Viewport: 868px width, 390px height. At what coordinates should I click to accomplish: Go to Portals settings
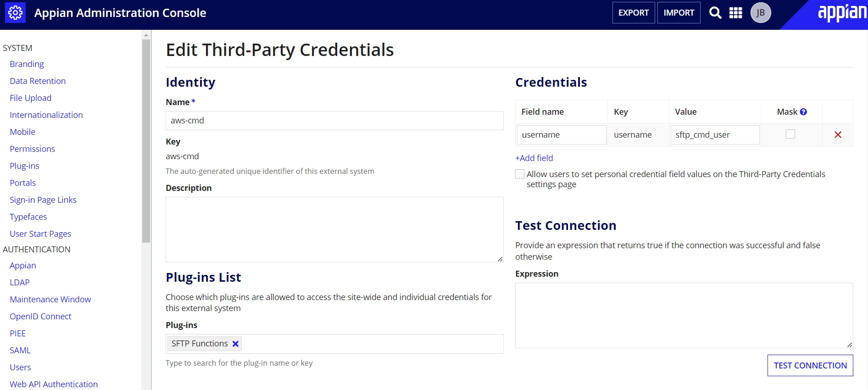[x=23, y=183]
